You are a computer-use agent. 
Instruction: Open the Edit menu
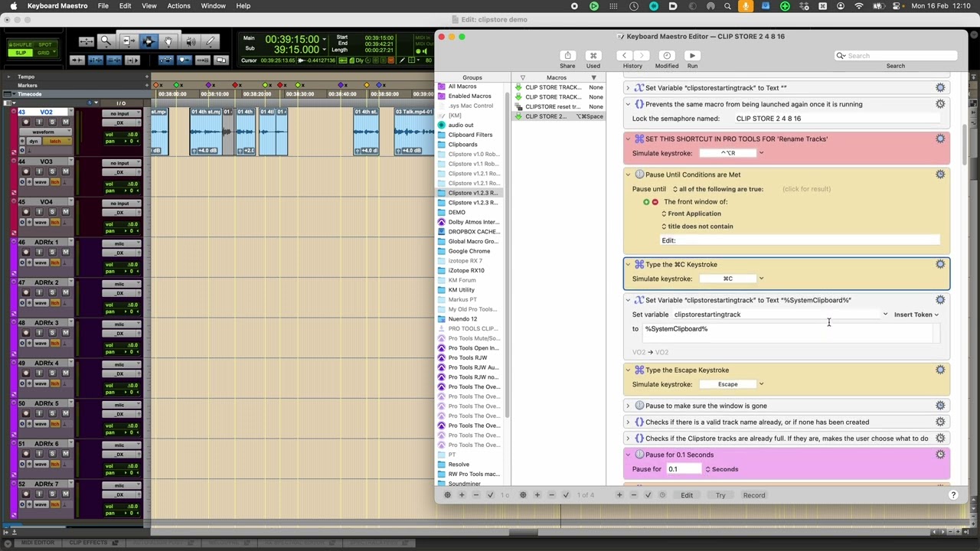tap(125, 6)
